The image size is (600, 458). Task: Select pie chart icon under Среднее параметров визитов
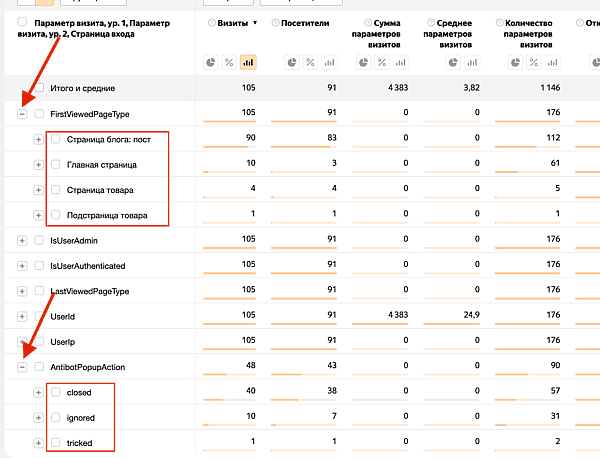(x=453, y=62)
